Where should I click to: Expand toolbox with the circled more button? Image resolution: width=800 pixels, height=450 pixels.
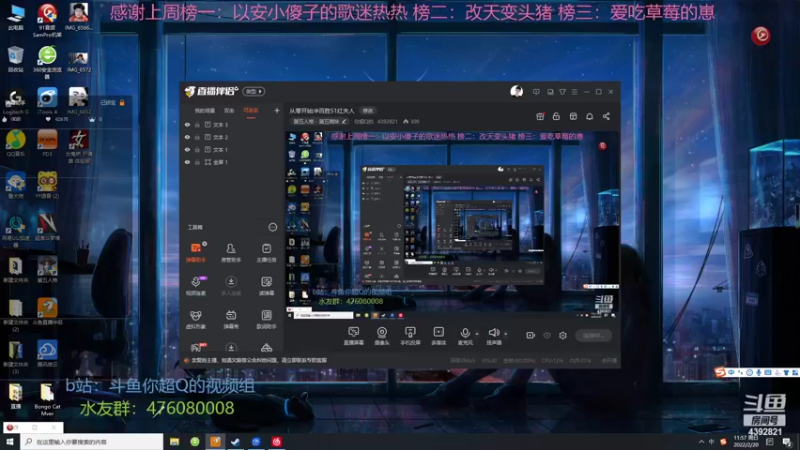tap(272, 227)
